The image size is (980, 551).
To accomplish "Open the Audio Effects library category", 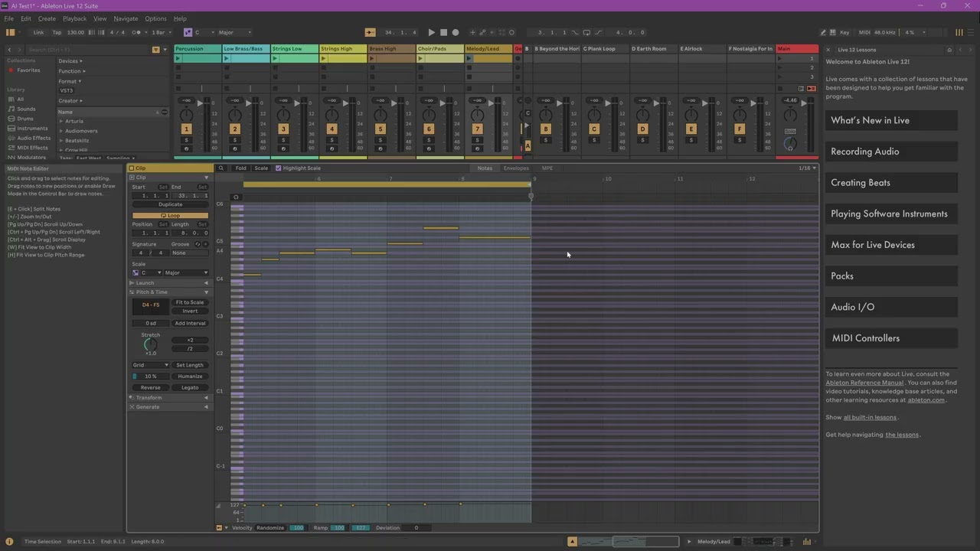I will click(34, 138).
